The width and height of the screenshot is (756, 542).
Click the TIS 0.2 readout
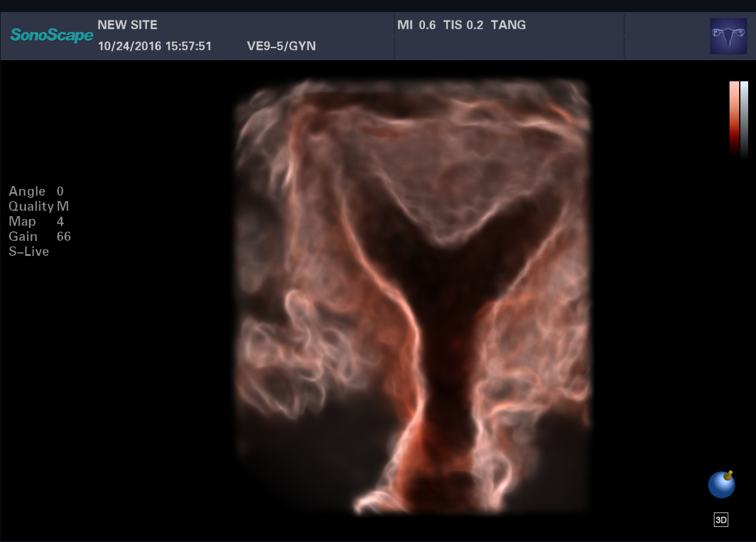463,25
